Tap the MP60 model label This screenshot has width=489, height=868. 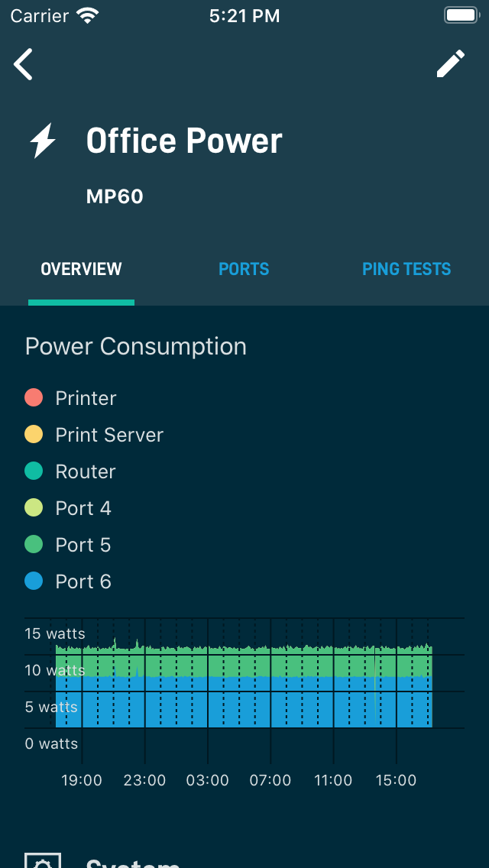click(114, 196)
